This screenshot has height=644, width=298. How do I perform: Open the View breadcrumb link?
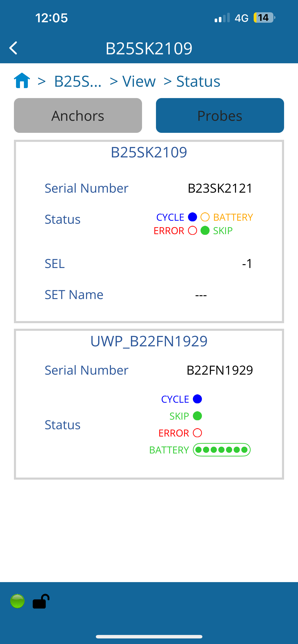(139, 81)
